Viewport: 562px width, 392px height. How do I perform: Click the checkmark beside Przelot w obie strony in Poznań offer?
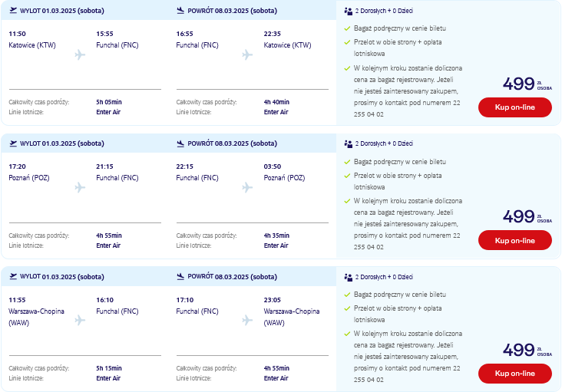point(347,176)
